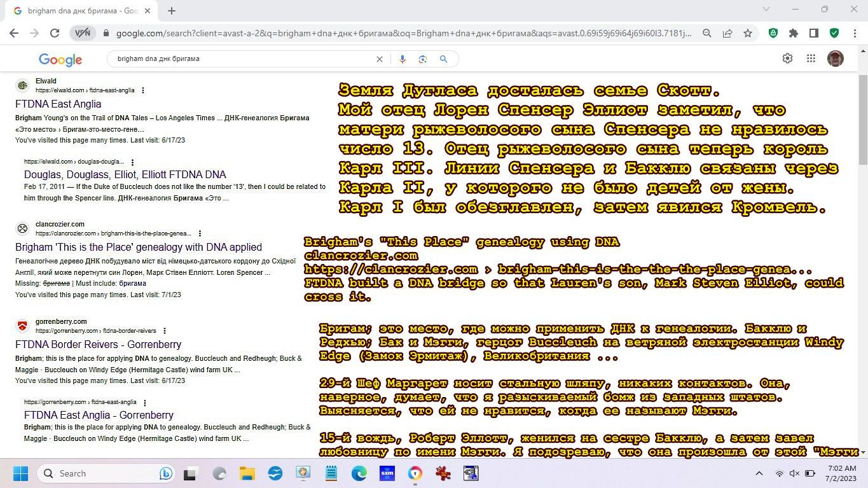Open the Google apps grid
The image size is (868, 488).
tap(811, 59)
